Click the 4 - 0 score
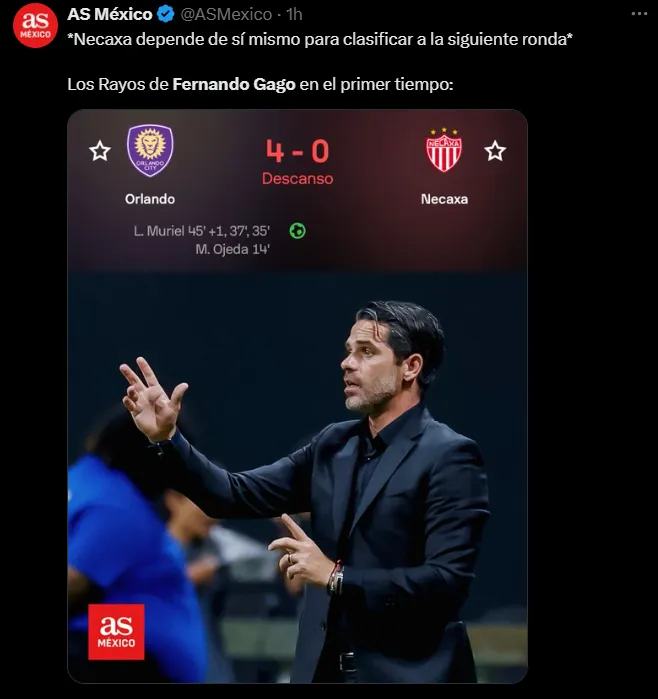The image size is (658, 699). click(x=297, y=151)
